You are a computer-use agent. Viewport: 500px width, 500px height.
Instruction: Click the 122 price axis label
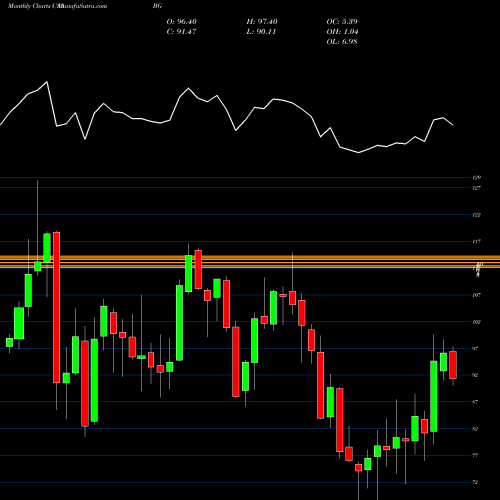click(x=477, y=215)
